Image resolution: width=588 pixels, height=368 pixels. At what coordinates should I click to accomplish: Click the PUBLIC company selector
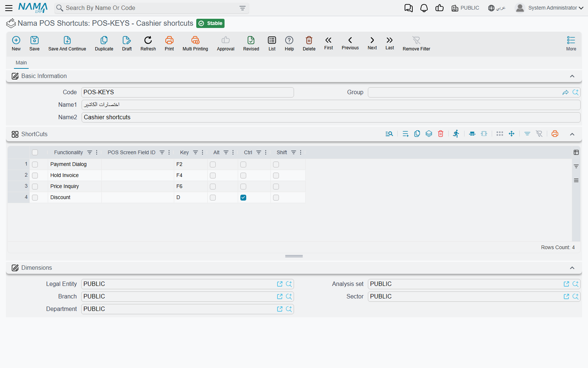(x=465, y=8)
